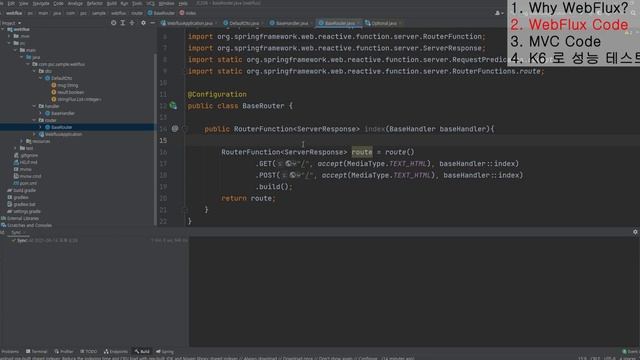This screenshot has height=360, width=640.
Task: Hide the Project panel with minus icon
Action: (152, 23)
